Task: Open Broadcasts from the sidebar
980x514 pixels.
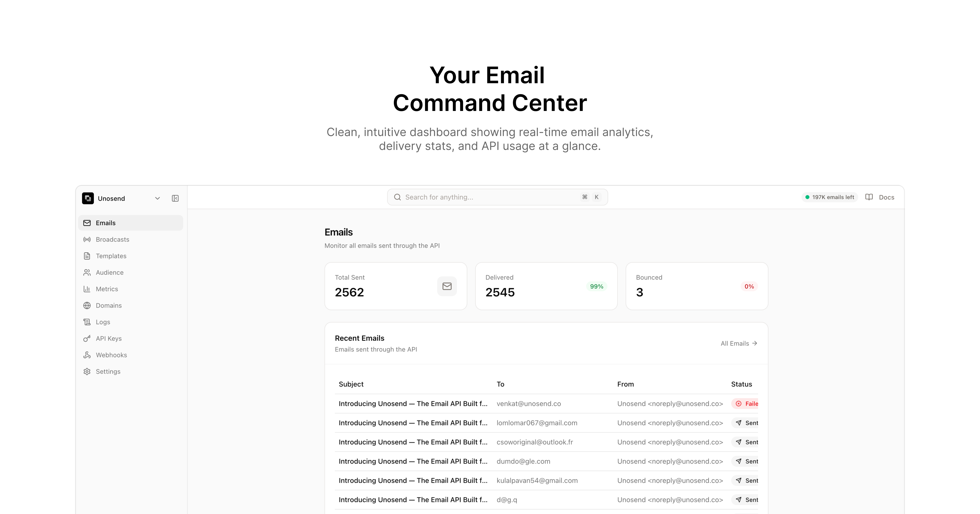Action: coord(112,239)
